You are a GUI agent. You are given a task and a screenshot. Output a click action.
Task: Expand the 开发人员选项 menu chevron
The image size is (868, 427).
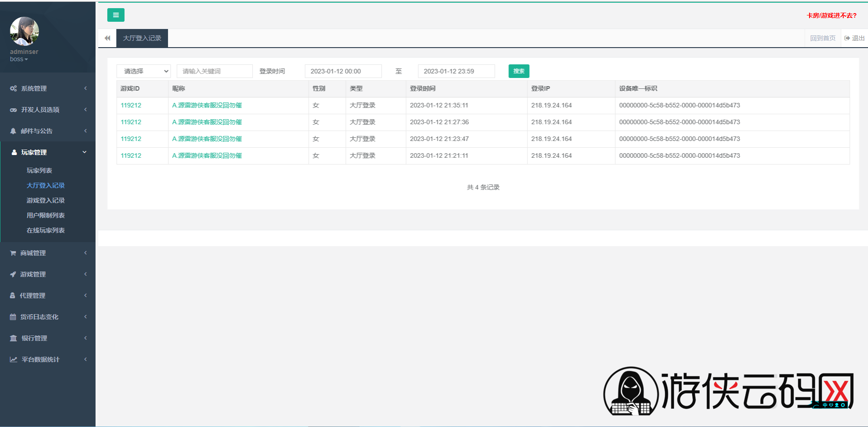85,110
